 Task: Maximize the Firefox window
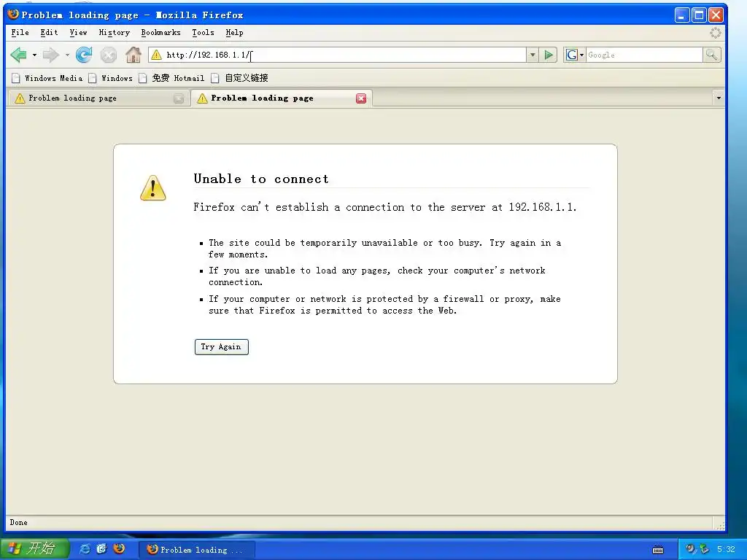(699, 15)
